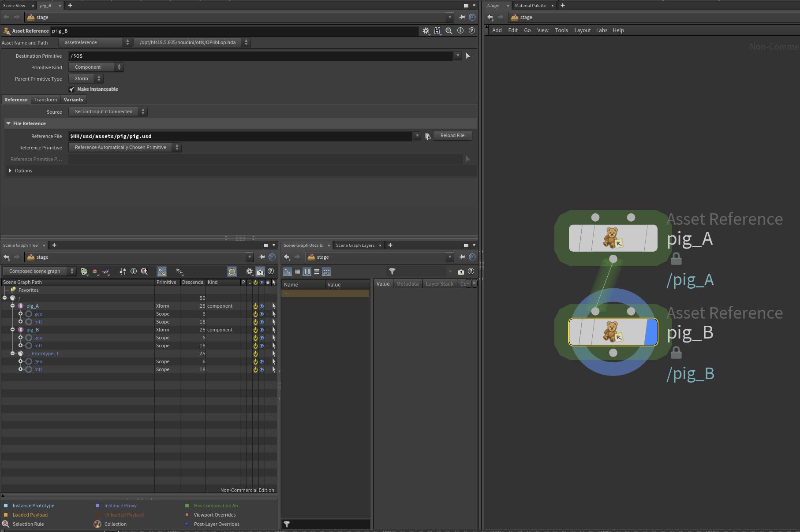Open the Tools menu in network editor
Screen dimensions: 800x532
[x=561, y=30]
